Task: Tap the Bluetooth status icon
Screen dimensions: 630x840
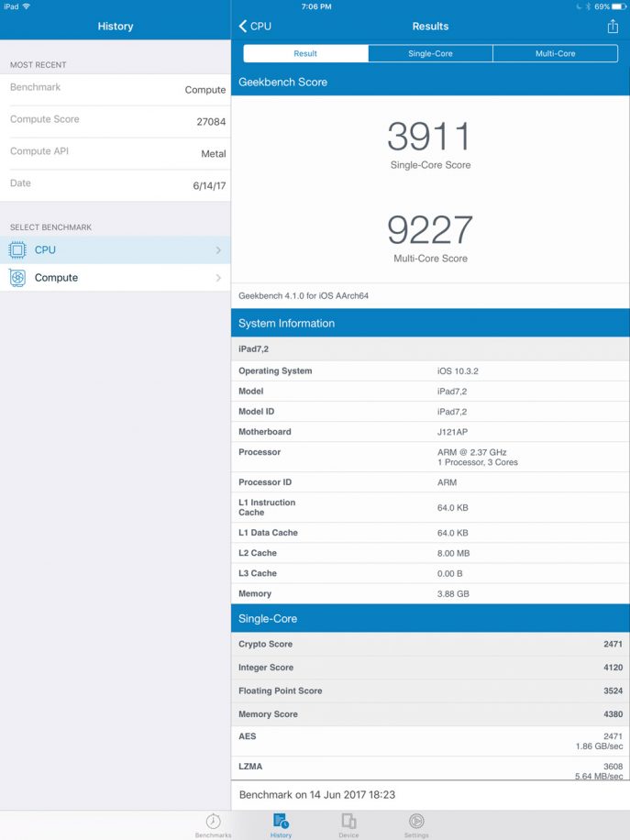Action: pos(588,6)
